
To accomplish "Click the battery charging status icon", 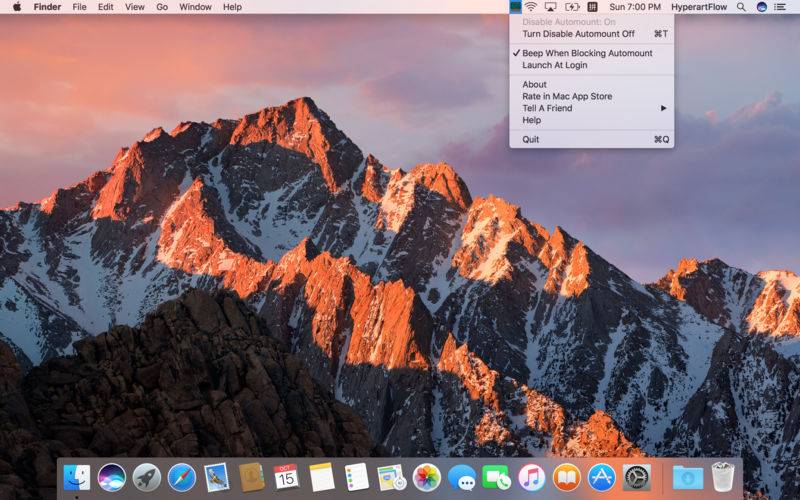I will pos(571,7).
